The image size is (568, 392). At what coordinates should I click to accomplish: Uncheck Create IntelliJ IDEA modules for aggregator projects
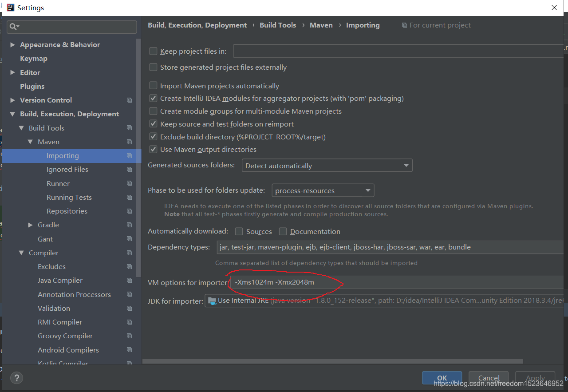click(154, 99)
